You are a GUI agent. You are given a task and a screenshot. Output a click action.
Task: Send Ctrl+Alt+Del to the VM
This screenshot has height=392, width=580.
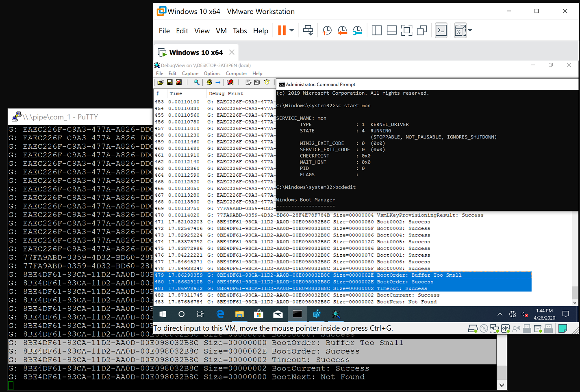308,30
